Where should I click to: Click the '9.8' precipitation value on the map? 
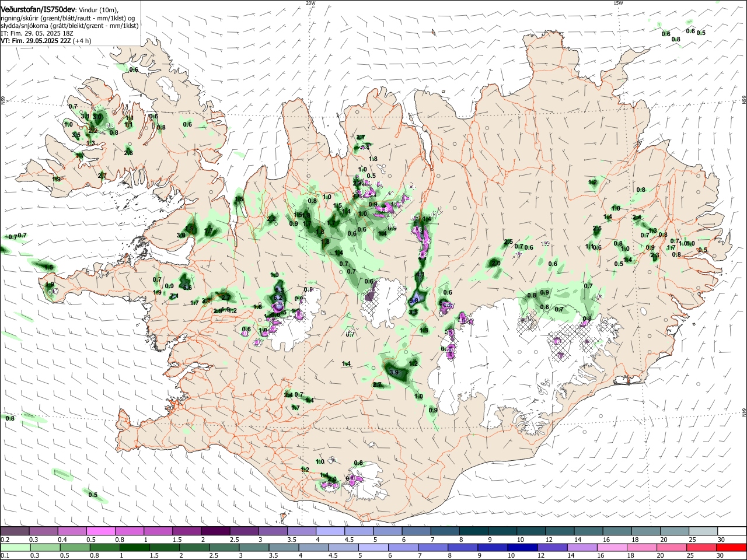click(x=414, y=302)
